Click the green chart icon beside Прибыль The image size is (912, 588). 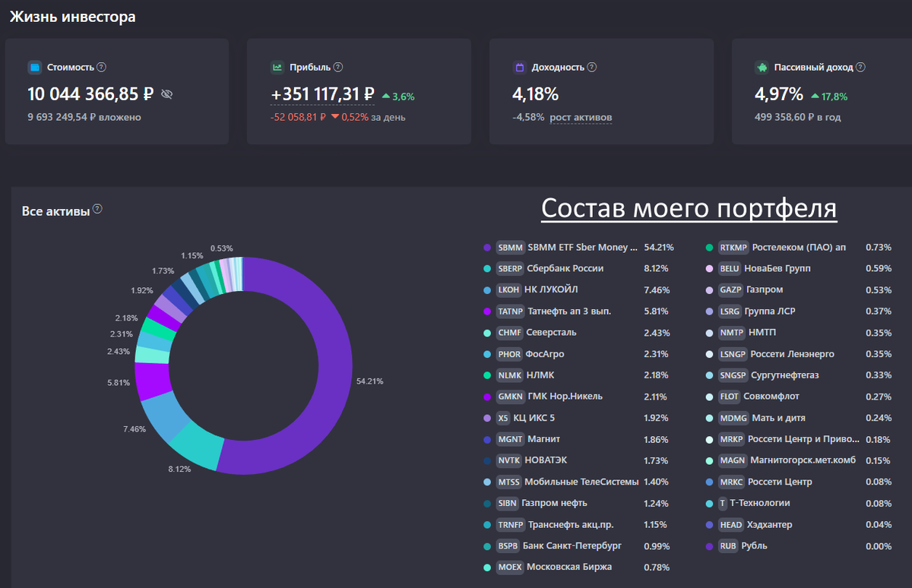[x=277, y=68]
